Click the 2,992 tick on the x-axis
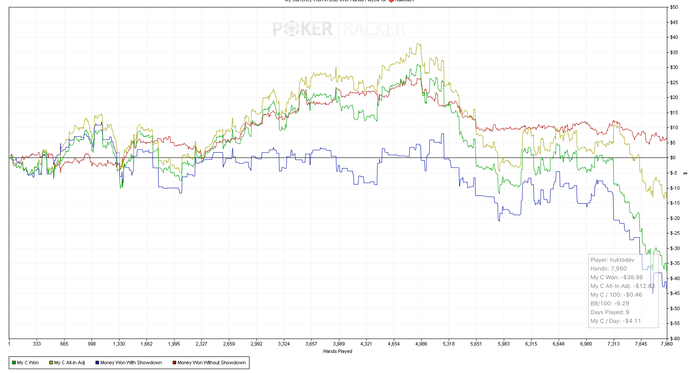Screen dimensions: 700x373 [256, 344]
